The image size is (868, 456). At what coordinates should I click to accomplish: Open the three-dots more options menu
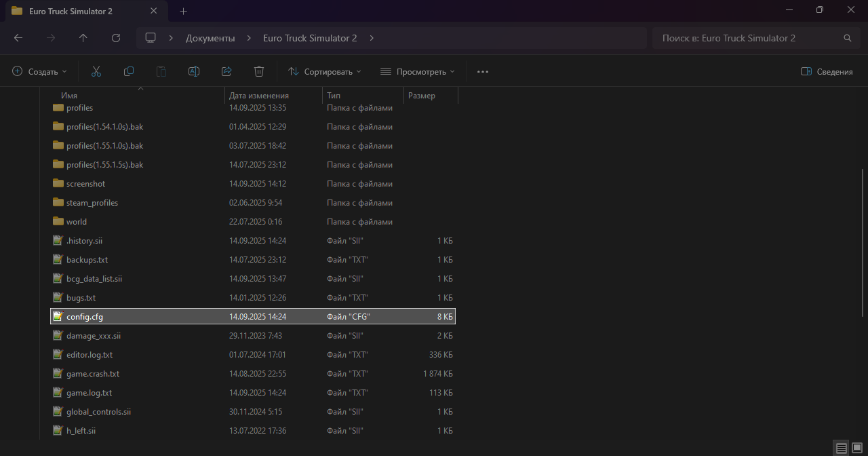483,71
